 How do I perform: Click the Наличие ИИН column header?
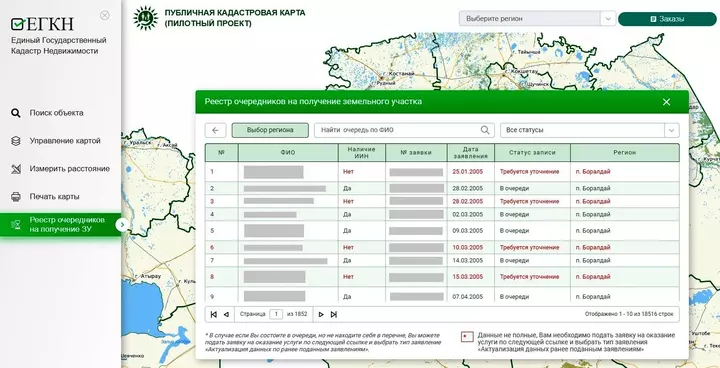click(362, 153)
